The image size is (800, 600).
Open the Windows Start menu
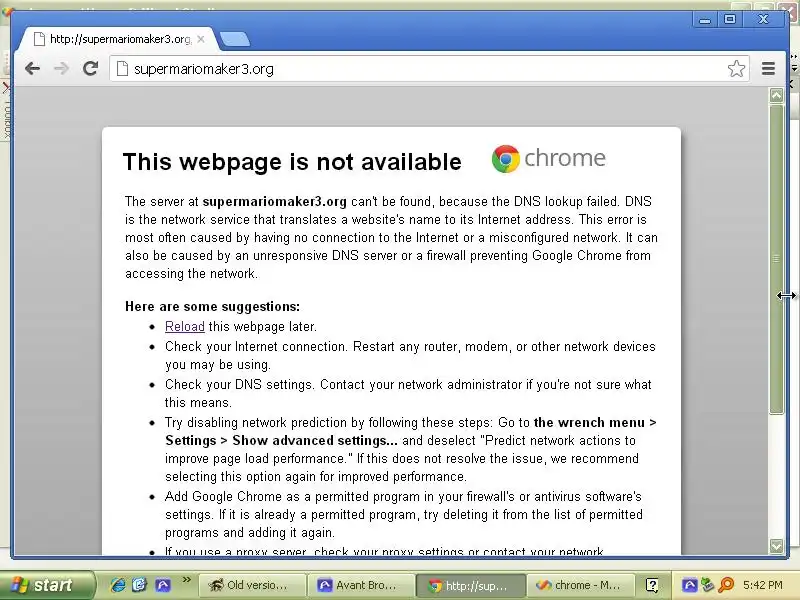click(47, 585)
